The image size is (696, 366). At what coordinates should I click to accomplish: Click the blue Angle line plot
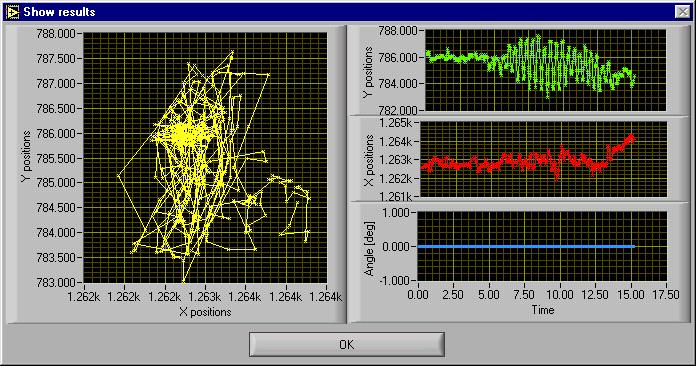click(x=542, y=246)
